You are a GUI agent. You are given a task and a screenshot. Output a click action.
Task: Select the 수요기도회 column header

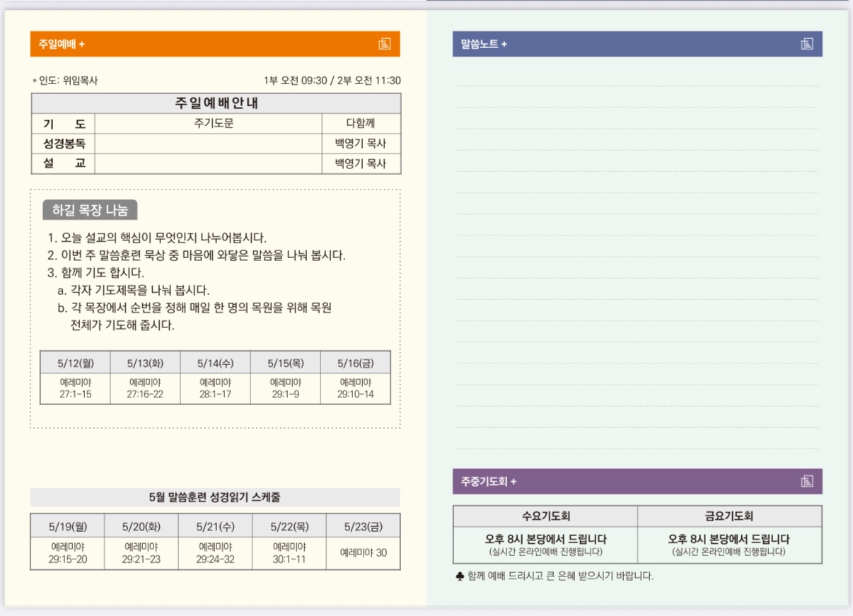[x=545, y=516]
